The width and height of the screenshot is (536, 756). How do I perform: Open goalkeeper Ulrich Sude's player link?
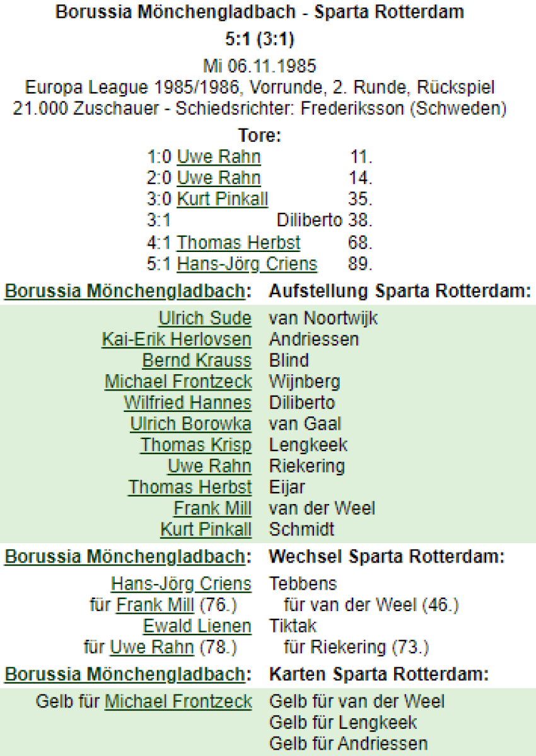205,318
